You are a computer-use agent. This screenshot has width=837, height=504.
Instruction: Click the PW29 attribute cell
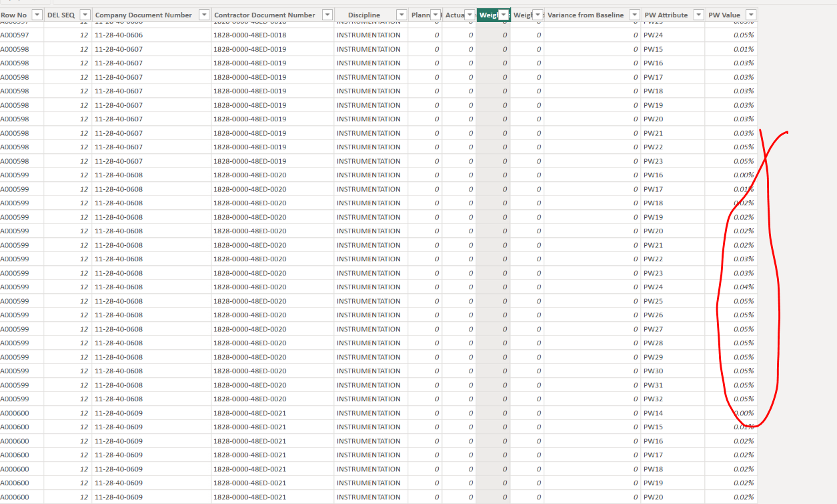pos(673,357)
